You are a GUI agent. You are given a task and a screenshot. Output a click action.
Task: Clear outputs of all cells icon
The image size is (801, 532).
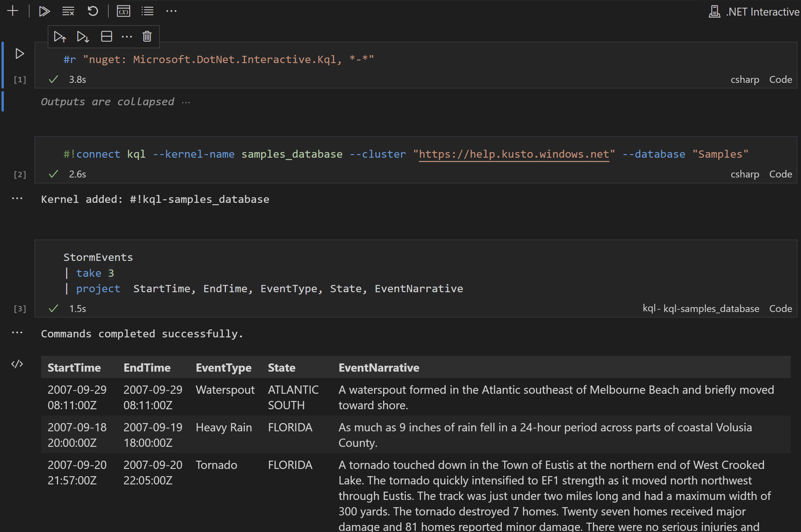pyautogui.click(x=68, y=11)
